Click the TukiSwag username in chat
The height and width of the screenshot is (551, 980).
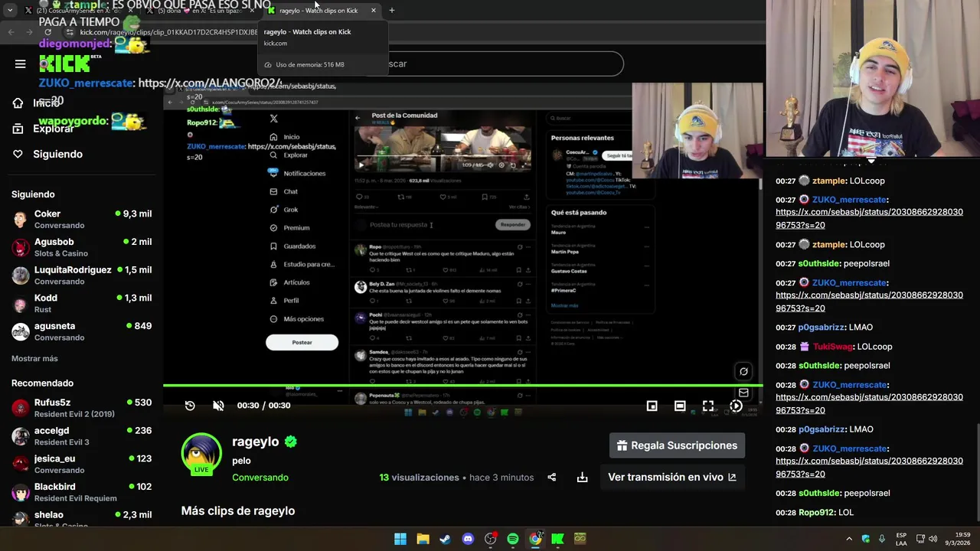click(x=833, y=347)
